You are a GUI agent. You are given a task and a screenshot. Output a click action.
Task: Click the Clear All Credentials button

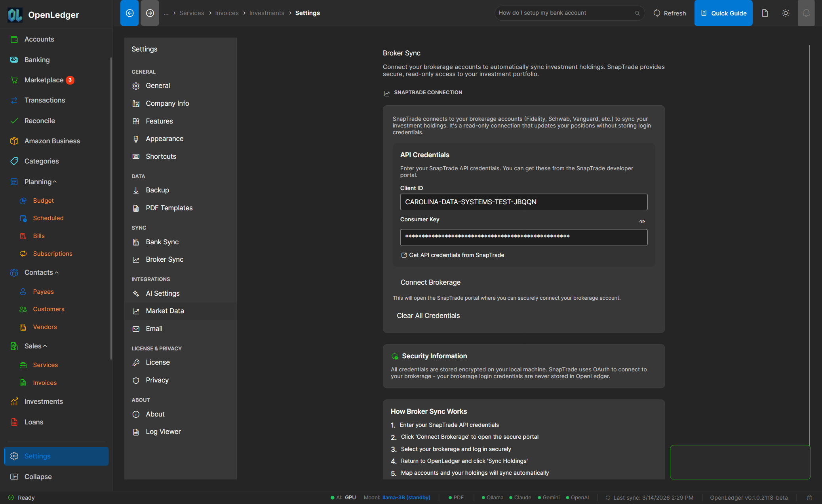tap(428, 316)
